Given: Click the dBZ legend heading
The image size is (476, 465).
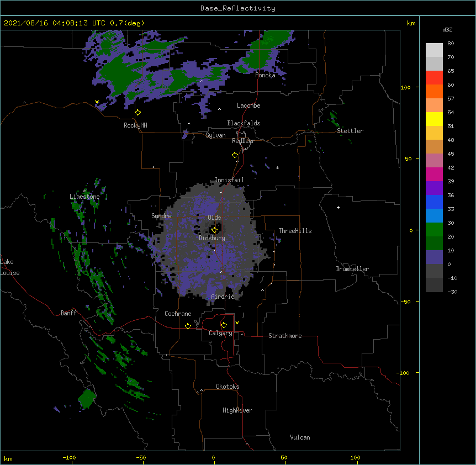Looking at the screenshot, I should pos(447,30).
